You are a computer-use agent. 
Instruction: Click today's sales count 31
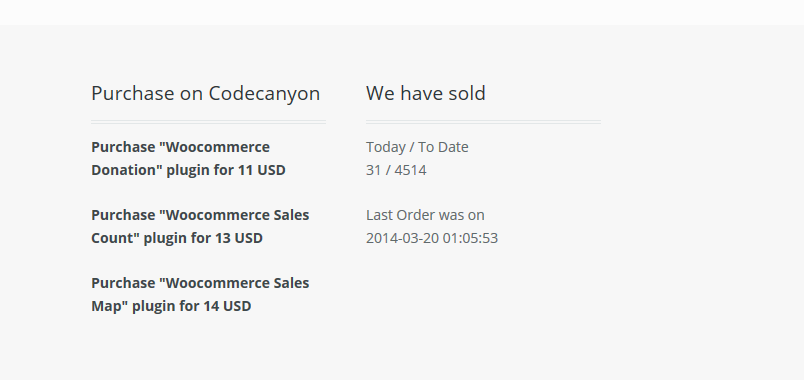373,170
